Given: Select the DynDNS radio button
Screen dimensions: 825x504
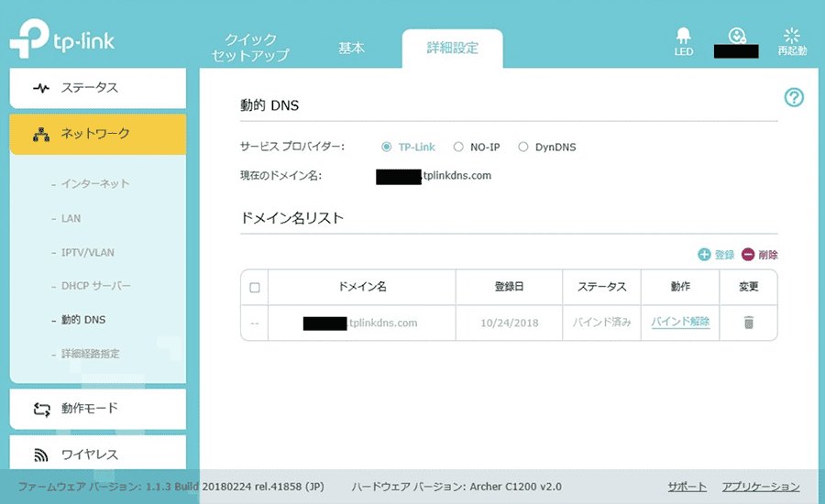Looking at the screenshot, I should pos(523,147).
